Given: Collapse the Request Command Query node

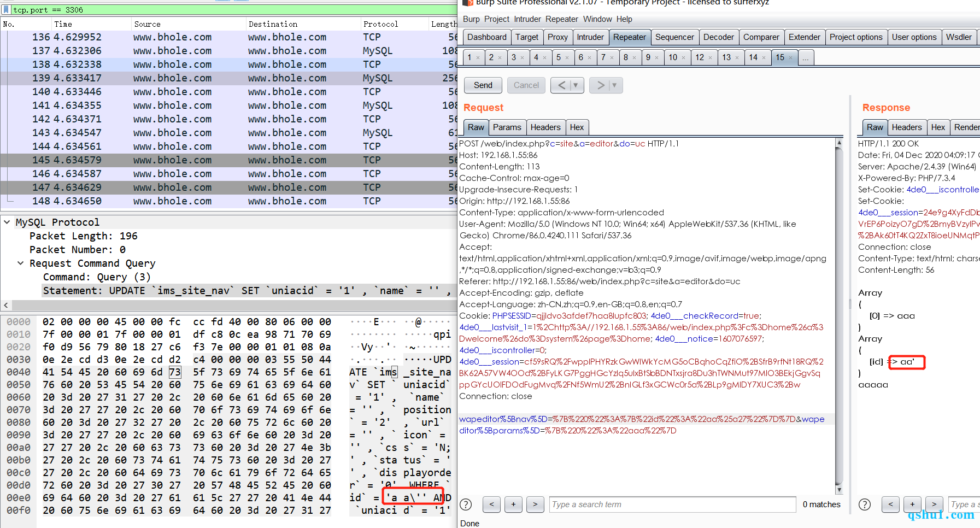Looking at the screenshot, I should pos(20,263).
